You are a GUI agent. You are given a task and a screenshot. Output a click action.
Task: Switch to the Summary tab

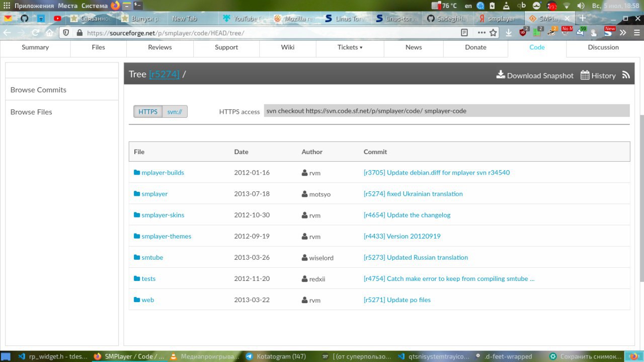(35, 47)
